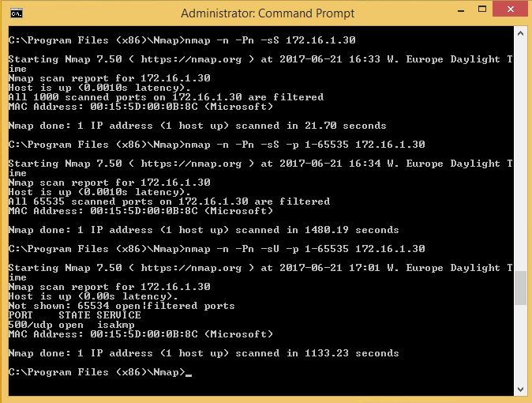Click the scrollbar track below the thumb
Image resolution: width=532 pixels, height=403 pixels.
click(x=520, y=344)
